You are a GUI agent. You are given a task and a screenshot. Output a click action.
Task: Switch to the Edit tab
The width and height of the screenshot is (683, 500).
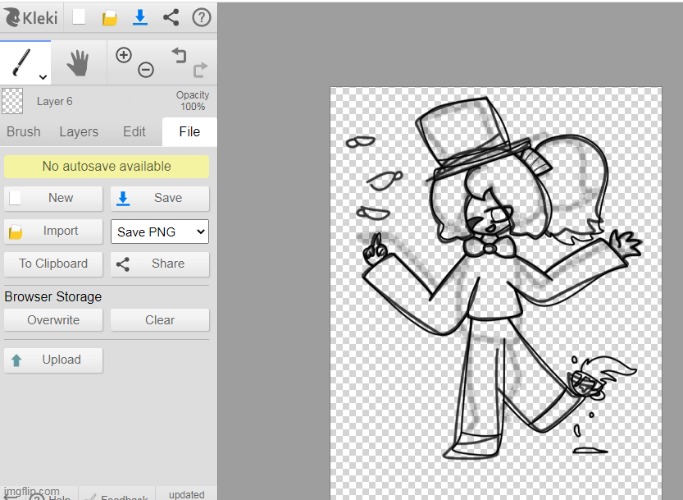coord(134,132)
